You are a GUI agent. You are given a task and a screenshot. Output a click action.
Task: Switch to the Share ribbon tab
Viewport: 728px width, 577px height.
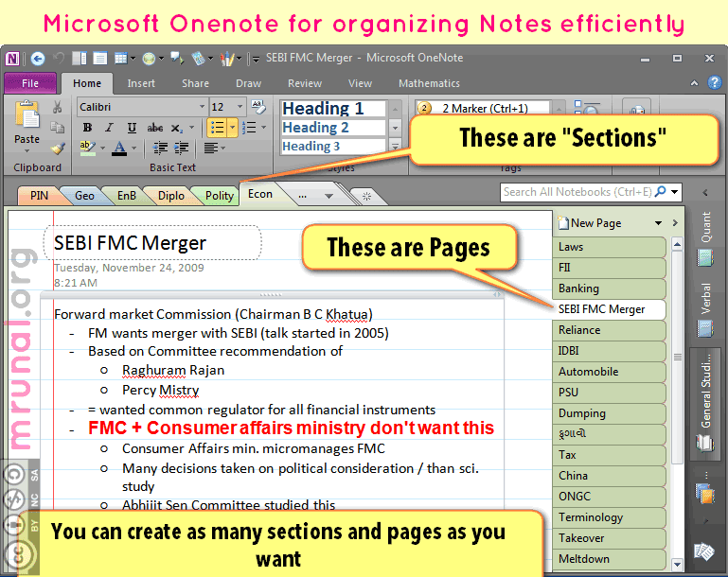[195, 83]
